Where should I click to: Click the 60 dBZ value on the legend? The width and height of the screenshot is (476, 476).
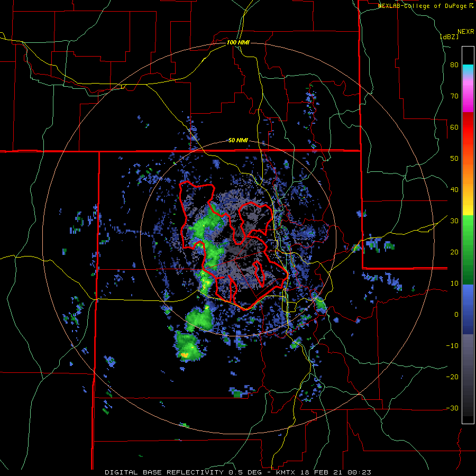click(454, 127)
